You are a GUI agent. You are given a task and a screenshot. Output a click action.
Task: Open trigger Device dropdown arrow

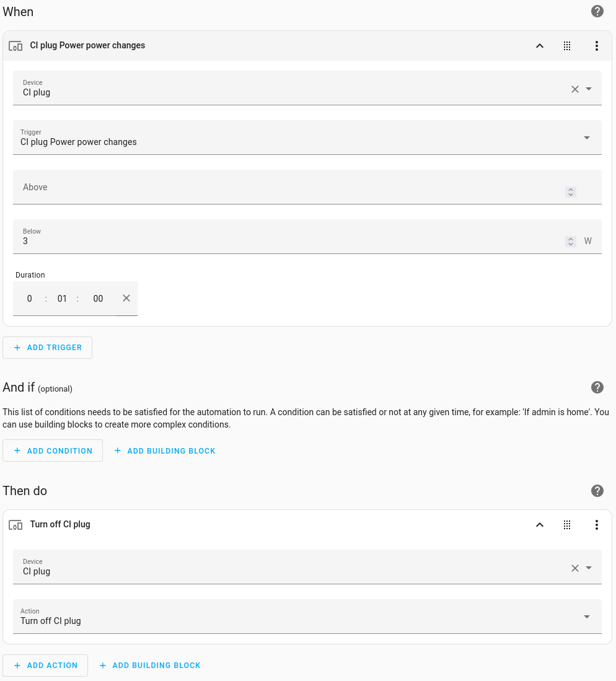[589, 89]
